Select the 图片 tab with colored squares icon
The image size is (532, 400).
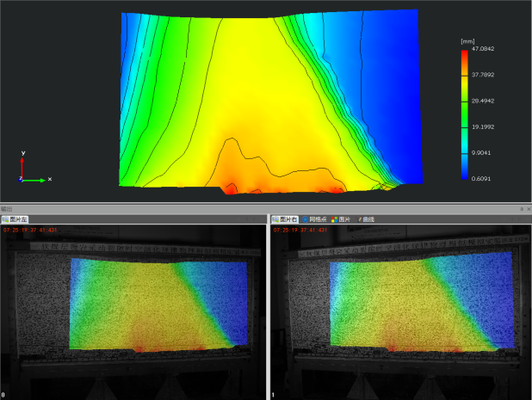[343, 220]
